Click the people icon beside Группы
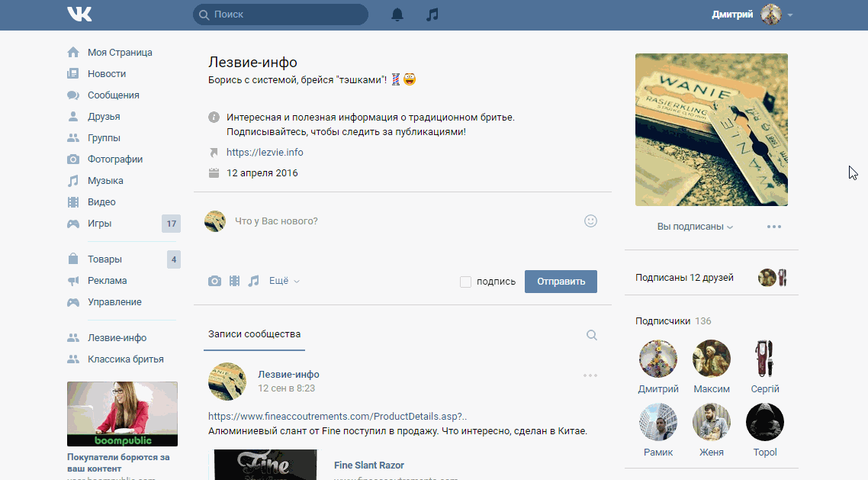The height and width of the screenshot is (480, 868). (x=73, y=138)
